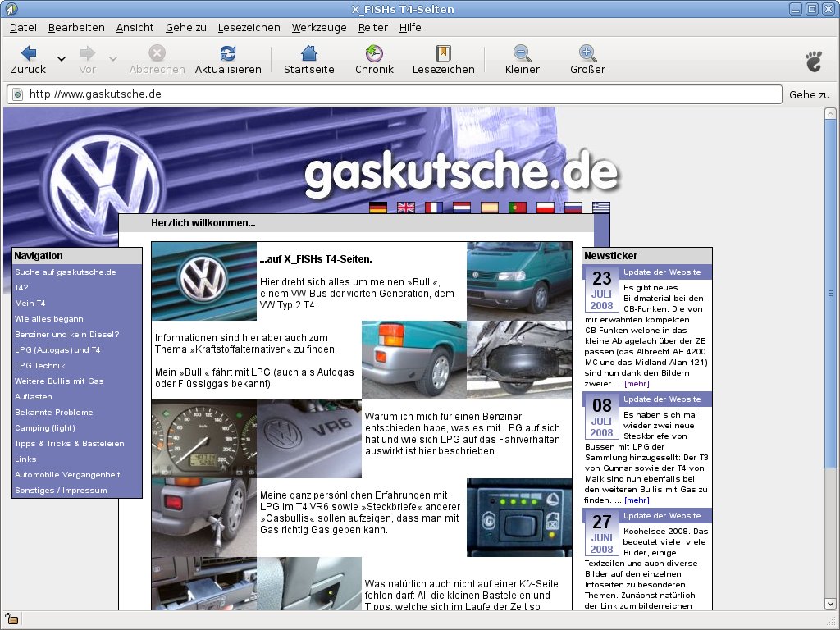Open Suche auf gaskutsche.de link
Viewport: 840px width, 630px height.
[66, 272]
